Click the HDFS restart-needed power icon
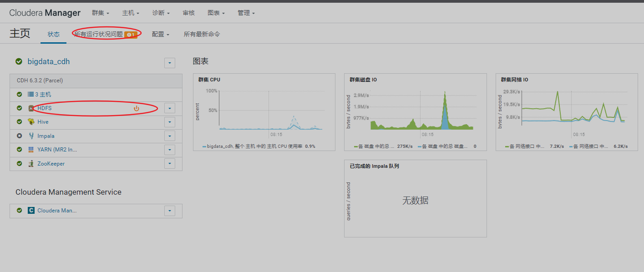 coord(136,108)
